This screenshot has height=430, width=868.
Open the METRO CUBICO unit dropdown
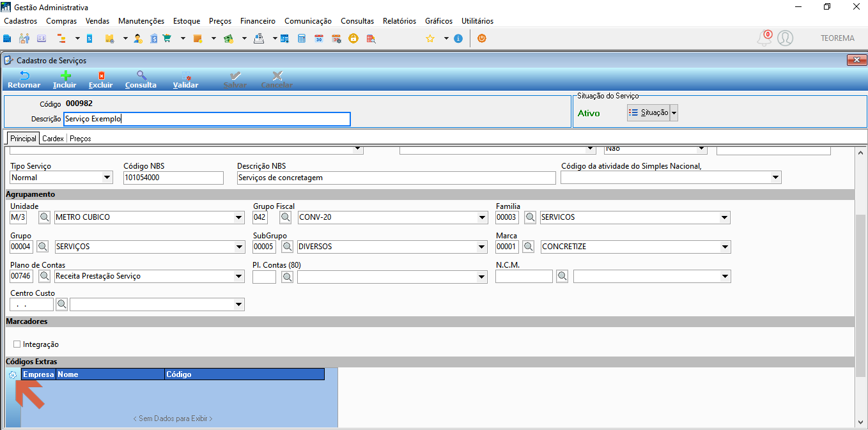pyautogui.click(x=238, y=217)
